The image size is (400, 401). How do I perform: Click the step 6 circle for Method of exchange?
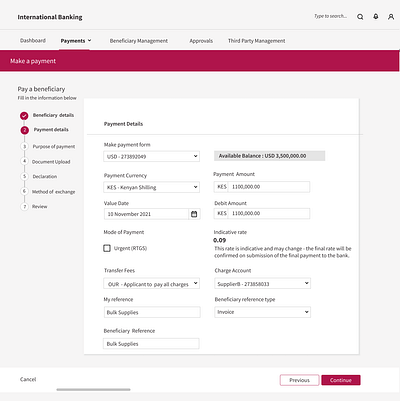(24, 191)
